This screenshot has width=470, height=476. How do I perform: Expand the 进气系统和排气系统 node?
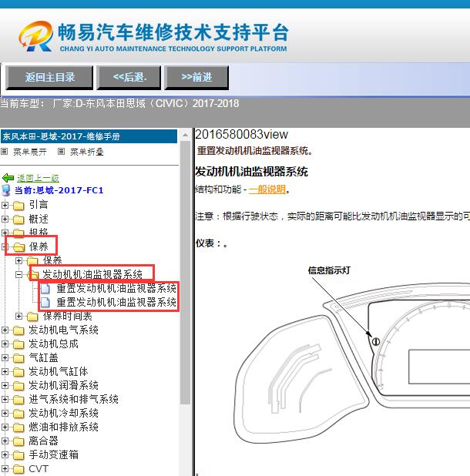click(5, 399)
